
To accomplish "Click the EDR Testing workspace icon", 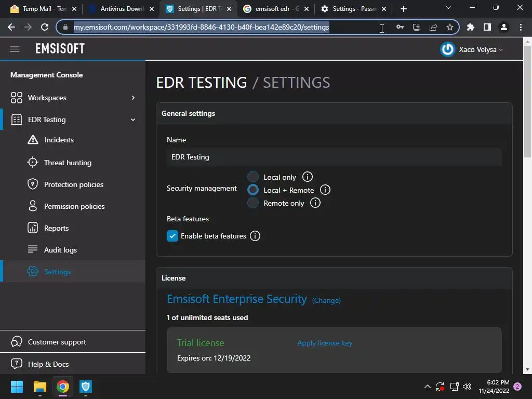I will (x=16, y=119).
